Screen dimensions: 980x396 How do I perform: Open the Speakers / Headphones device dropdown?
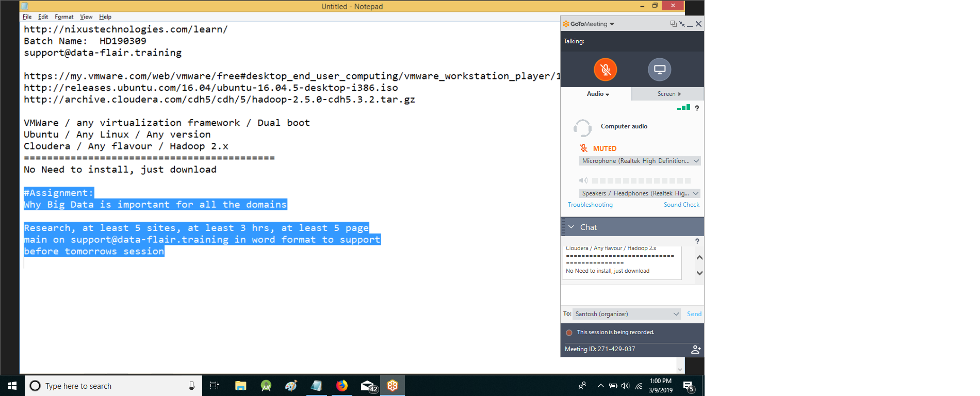tap(640, 193)
